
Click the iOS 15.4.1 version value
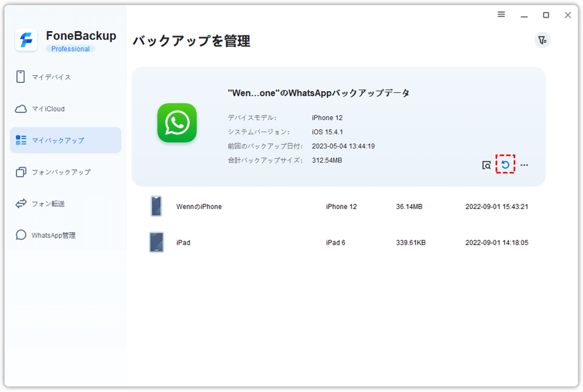(327, 132)
